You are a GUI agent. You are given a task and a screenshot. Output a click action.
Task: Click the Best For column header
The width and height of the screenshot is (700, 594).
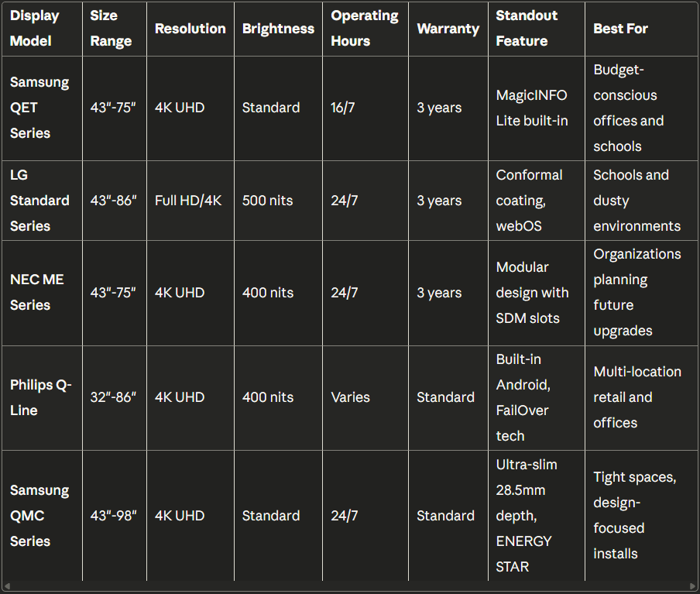(x=620, y=29)
